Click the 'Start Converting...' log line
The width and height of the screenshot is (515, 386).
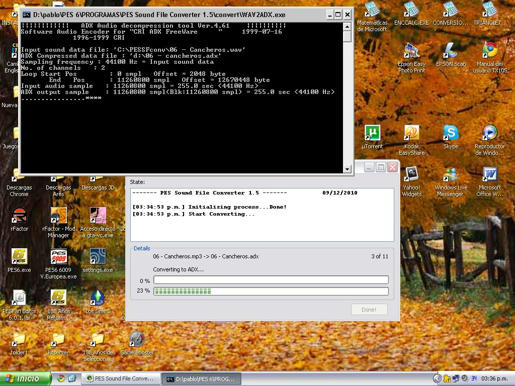click(193, 214)
